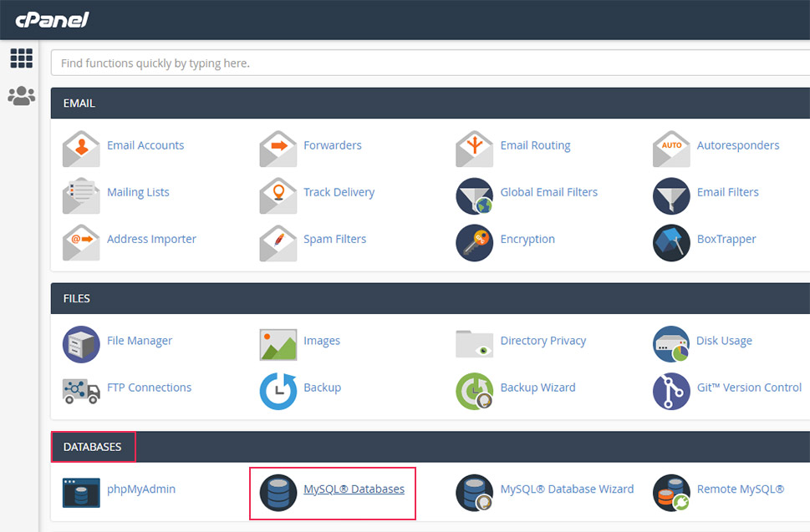Image resolution: width=810 pixels, height=532 pixels.
Task: Click the Directory Privacy folder icon
Action: (x=474, y=343)
